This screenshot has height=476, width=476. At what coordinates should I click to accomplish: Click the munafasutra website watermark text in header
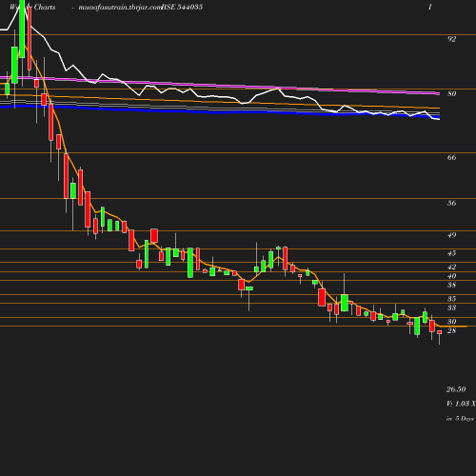(120, 8)
